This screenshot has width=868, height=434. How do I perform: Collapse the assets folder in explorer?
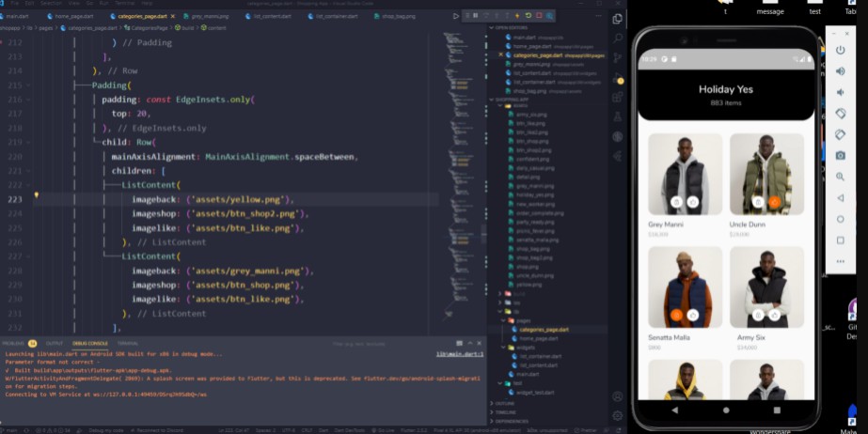coord(500,105)
